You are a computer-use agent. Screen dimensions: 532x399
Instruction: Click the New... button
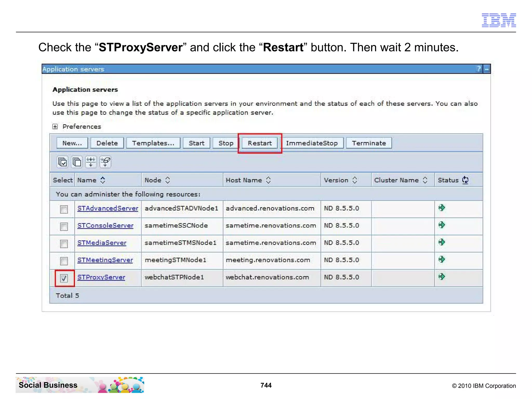pos(72,143)
